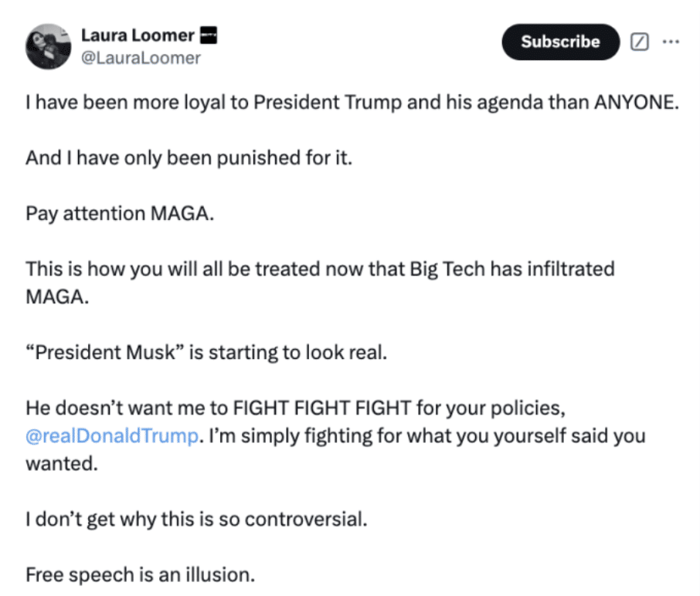Image resolution: width=700 pixels, height=596 pixels.
Task: Click the Grok slash icon
Action: 640,42
